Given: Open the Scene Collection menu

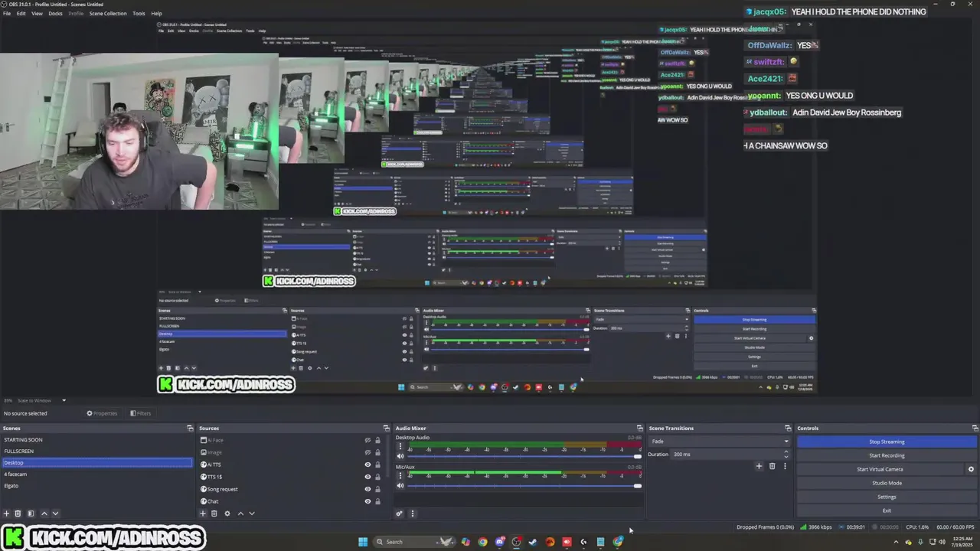Looking at the screenshot, I should pyautogui.click(x=108, y=13).
